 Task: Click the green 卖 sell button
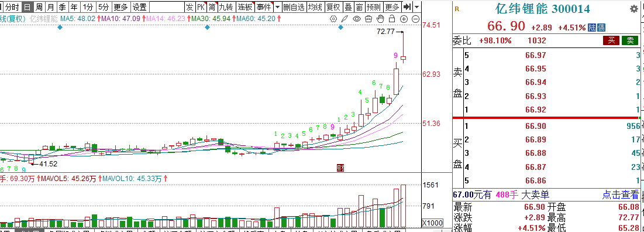(x=630, y=40)
